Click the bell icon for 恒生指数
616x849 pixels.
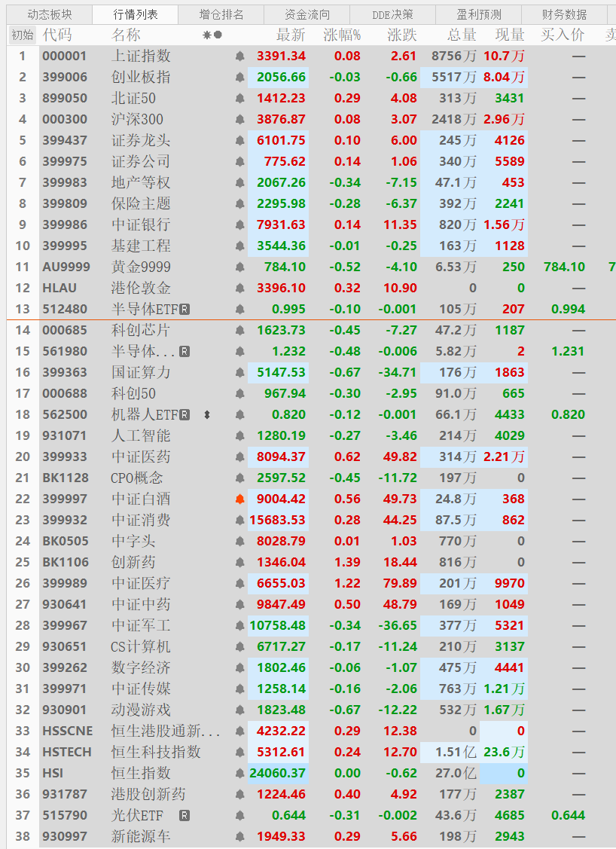[239, 773]
